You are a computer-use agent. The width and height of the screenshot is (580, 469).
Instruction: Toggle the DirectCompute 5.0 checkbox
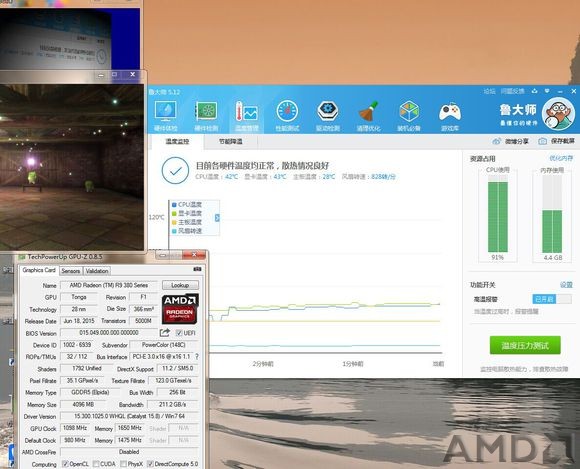click(150, 463)
